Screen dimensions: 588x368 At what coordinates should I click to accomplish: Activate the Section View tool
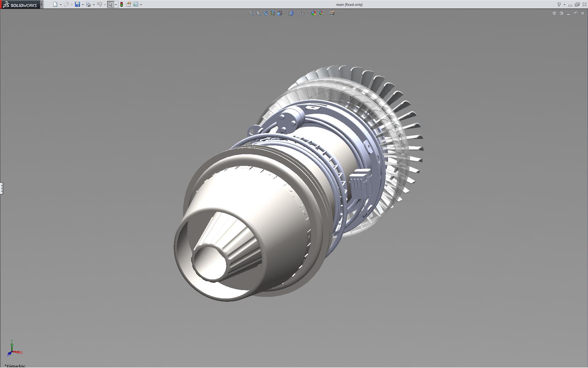(x=273, y=13)
